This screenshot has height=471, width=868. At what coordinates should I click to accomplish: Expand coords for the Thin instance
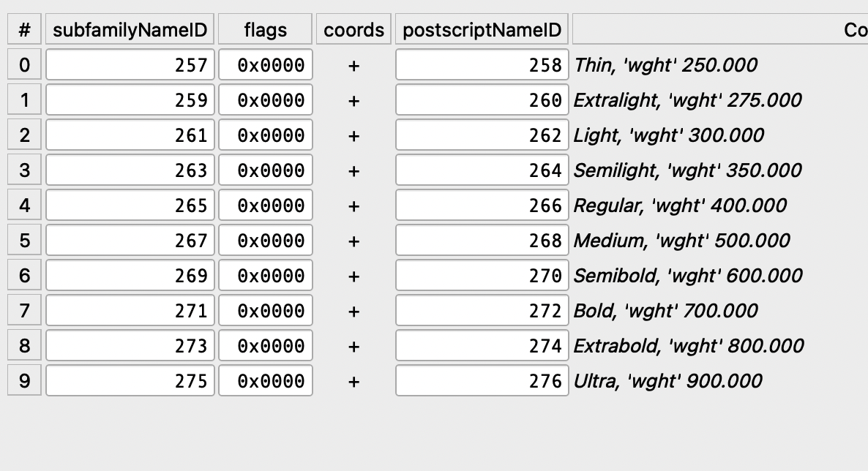click(x=354, y=66)
